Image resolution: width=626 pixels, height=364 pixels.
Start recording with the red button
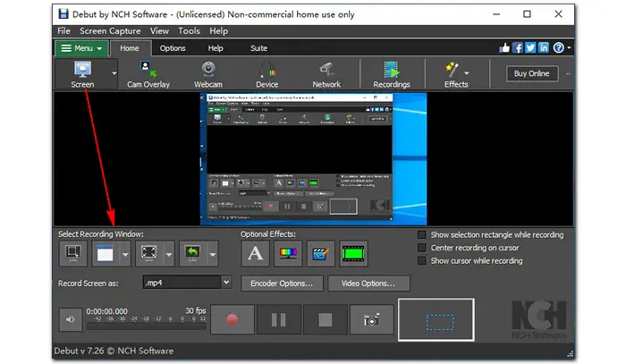pos(233,319)
